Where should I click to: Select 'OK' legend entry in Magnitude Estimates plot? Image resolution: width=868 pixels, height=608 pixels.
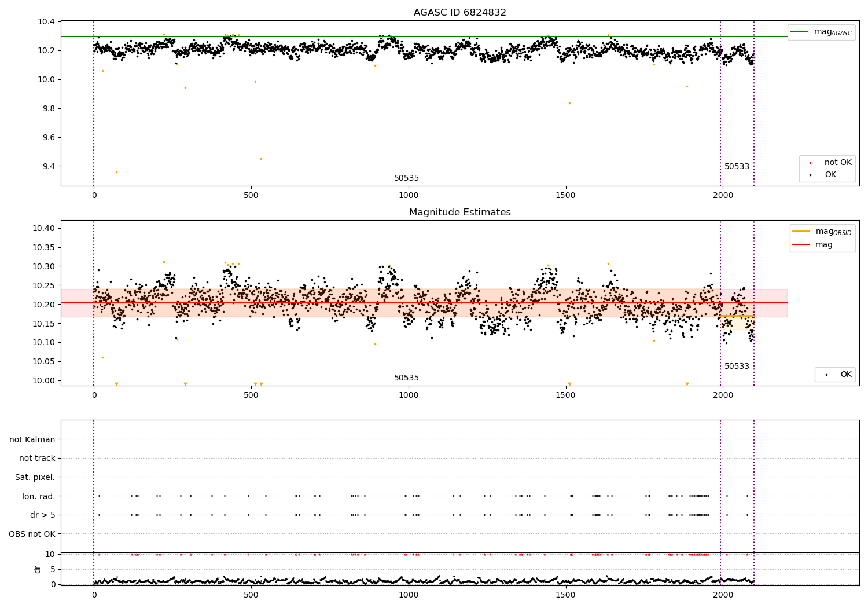click(x=846, y=375)
